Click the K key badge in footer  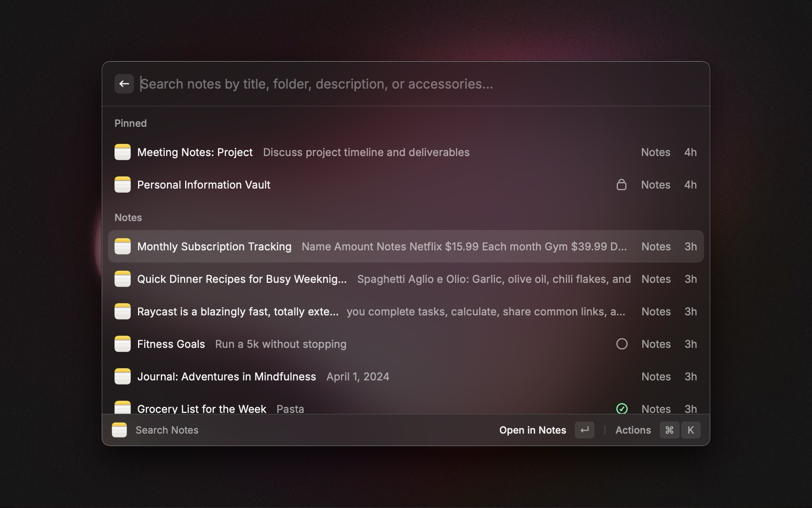click(x=690, y=430)
